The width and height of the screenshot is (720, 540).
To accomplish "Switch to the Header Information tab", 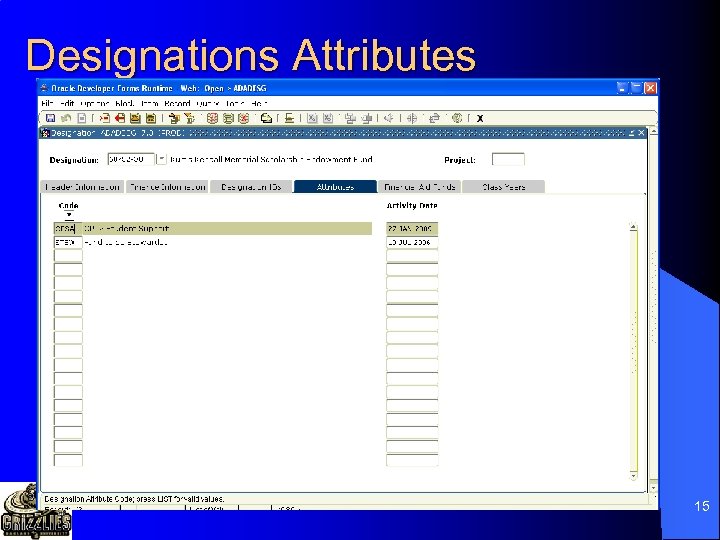I will click(x=82, y=187).
